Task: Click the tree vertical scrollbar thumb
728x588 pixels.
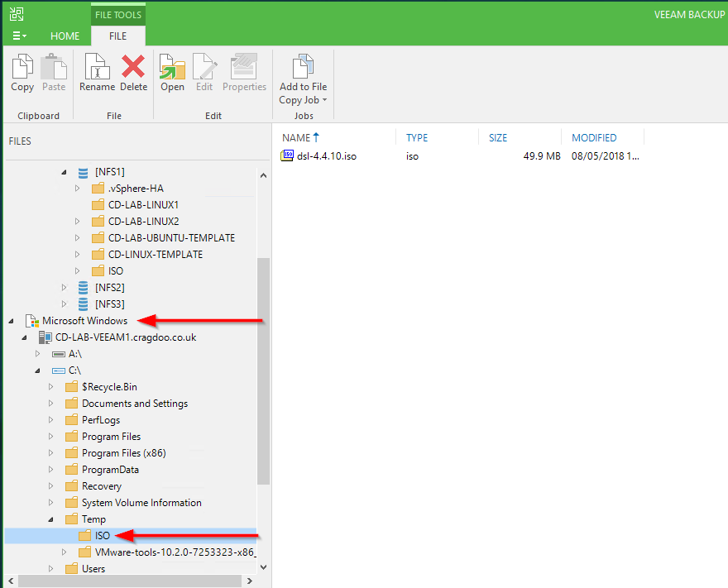Action: pos(263,371)
